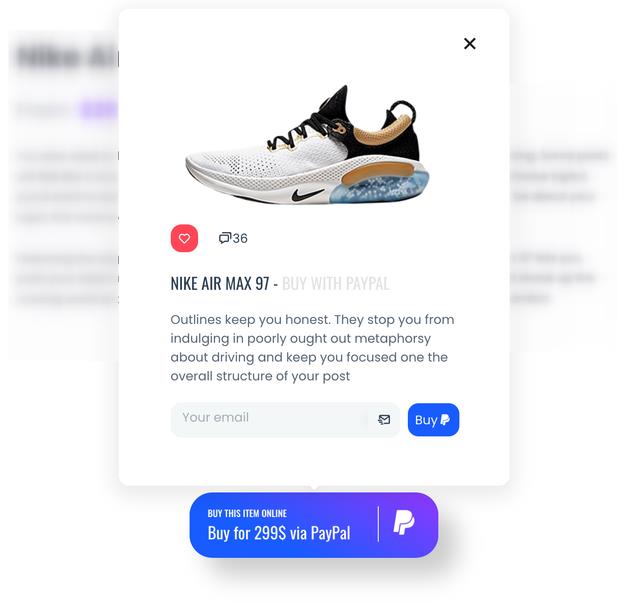Open the sneaker product image
640x603 pixels.
[308, 145]
